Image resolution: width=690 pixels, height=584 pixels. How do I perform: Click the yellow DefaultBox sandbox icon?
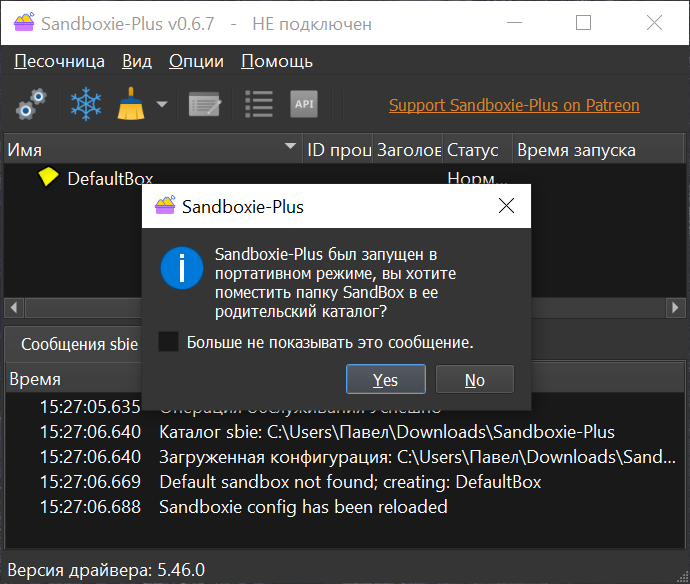pos(48,177)
